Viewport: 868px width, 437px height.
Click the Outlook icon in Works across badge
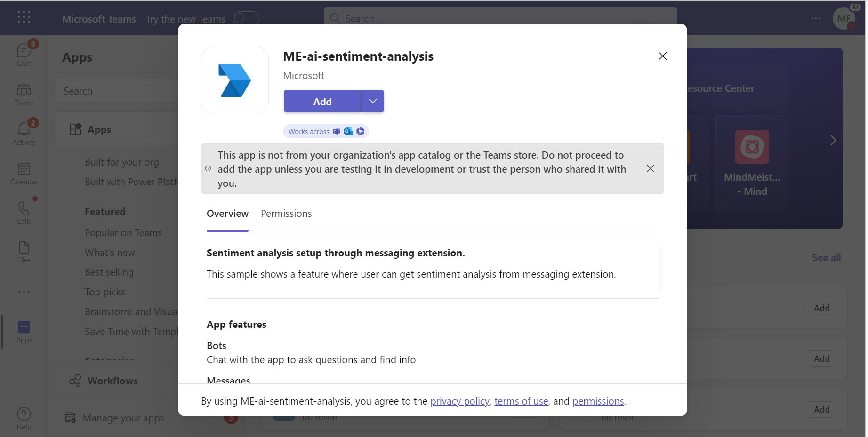coord(348,131)
